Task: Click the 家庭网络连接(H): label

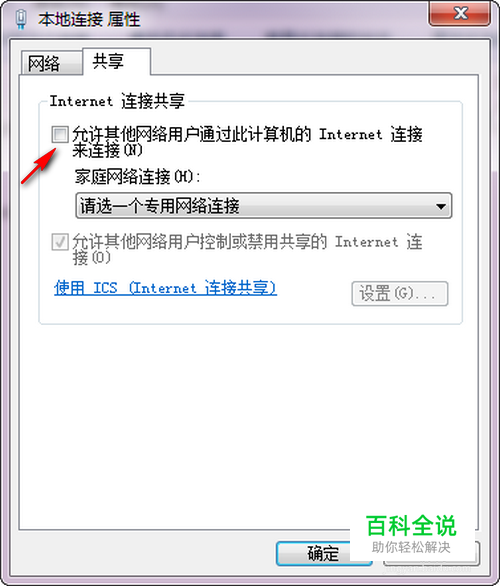Action: coord(137,176)
